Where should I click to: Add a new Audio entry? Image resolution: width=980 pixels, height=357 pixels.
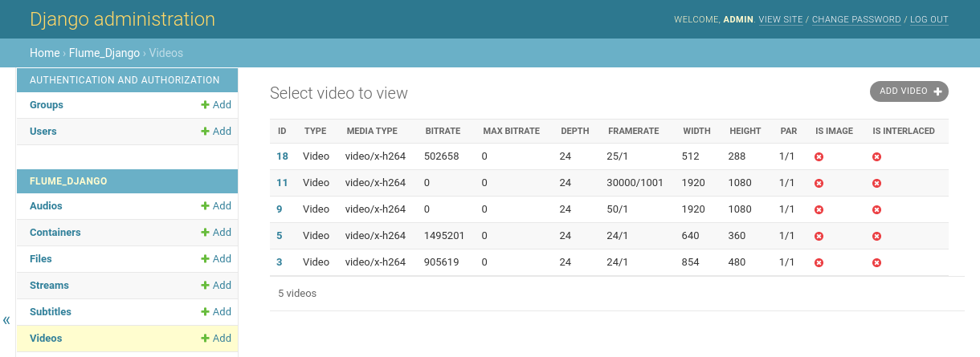click(x=216, y=206)
